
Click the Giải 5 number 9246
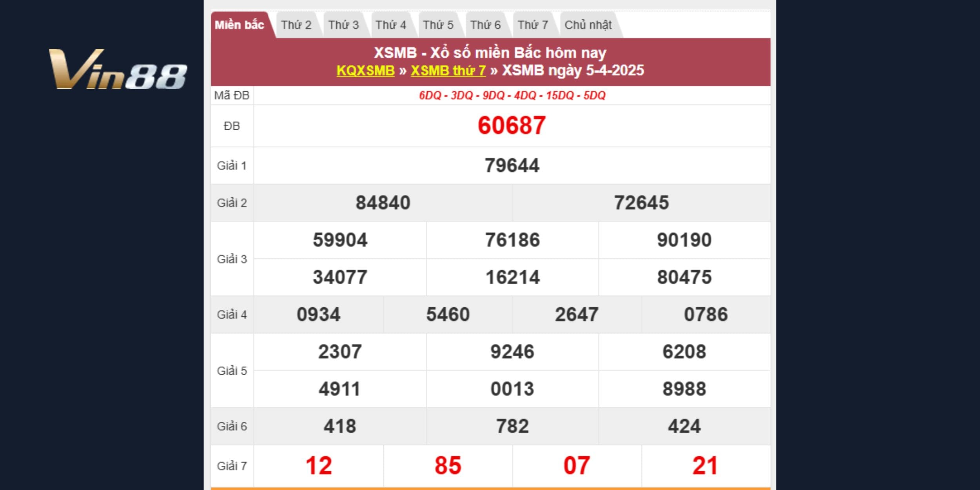[512, 352]
